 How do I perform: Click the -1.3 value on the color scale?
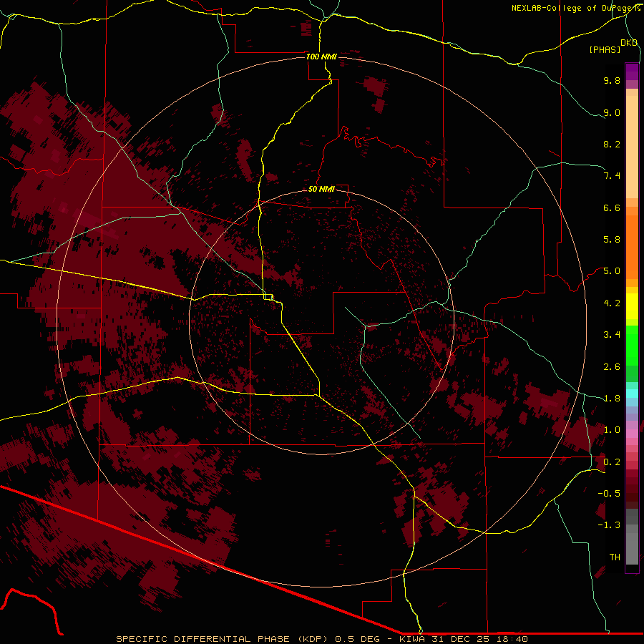609,525
